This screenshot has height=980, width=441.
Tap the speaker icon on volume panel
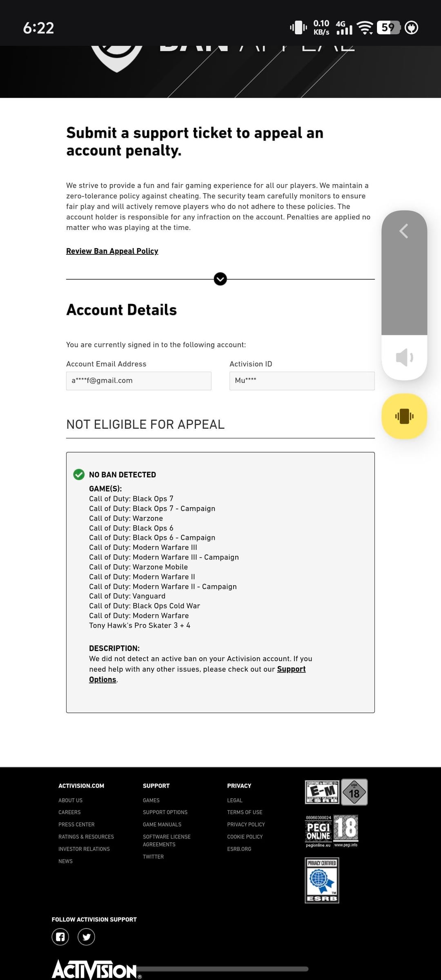(x=404, y=358)
